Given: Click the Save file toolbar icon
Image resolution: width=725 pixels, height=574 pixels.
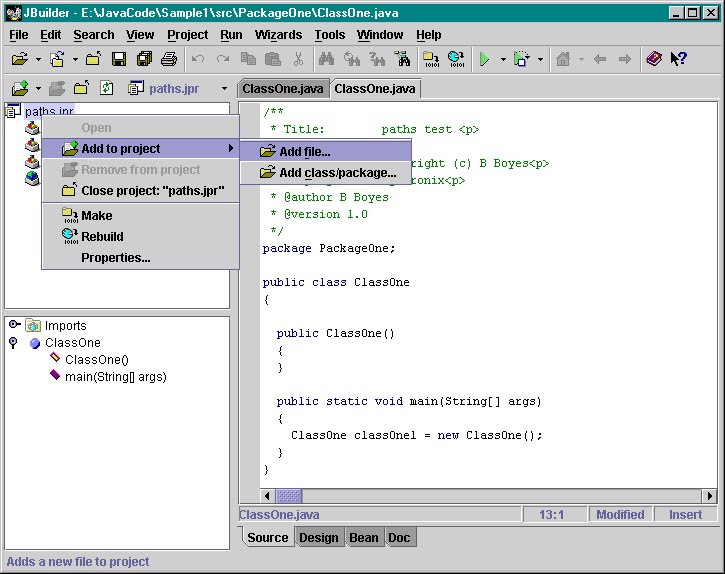Looking at the screenshot, I should pyautogui.click(x=119, y=60).
